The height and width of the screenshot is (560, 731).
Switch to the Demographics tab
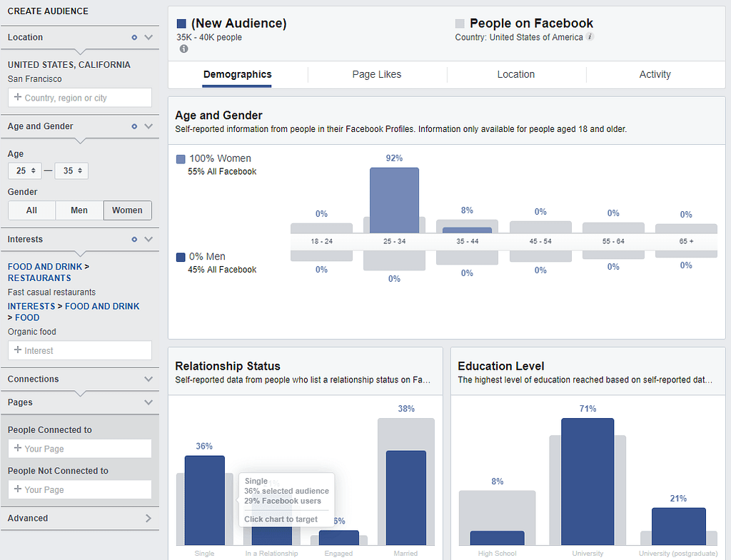[237, 74]
